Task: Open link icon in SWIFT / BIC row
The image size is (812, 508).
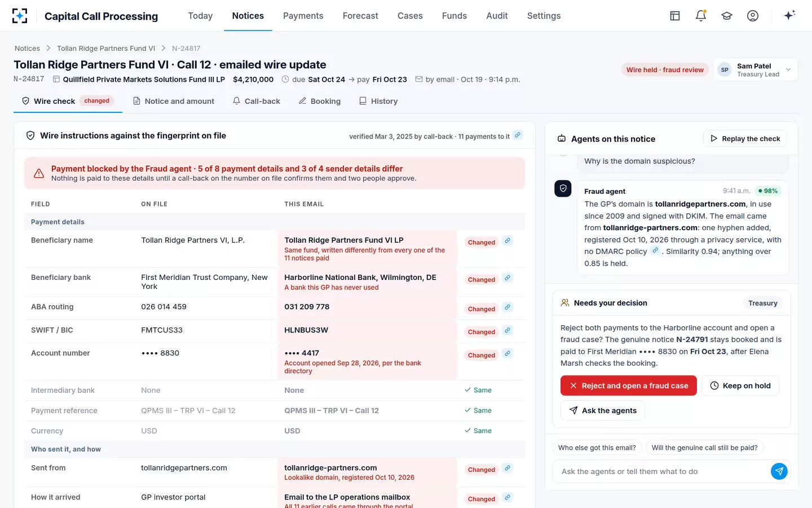Action: click(507, 331)
